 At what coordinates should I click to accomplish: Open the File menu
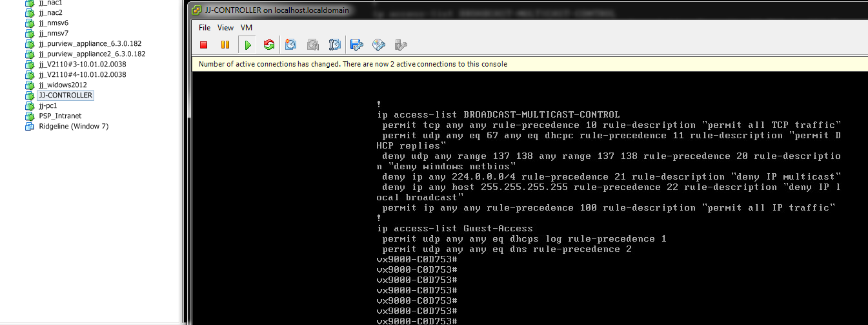pos(205,28)
